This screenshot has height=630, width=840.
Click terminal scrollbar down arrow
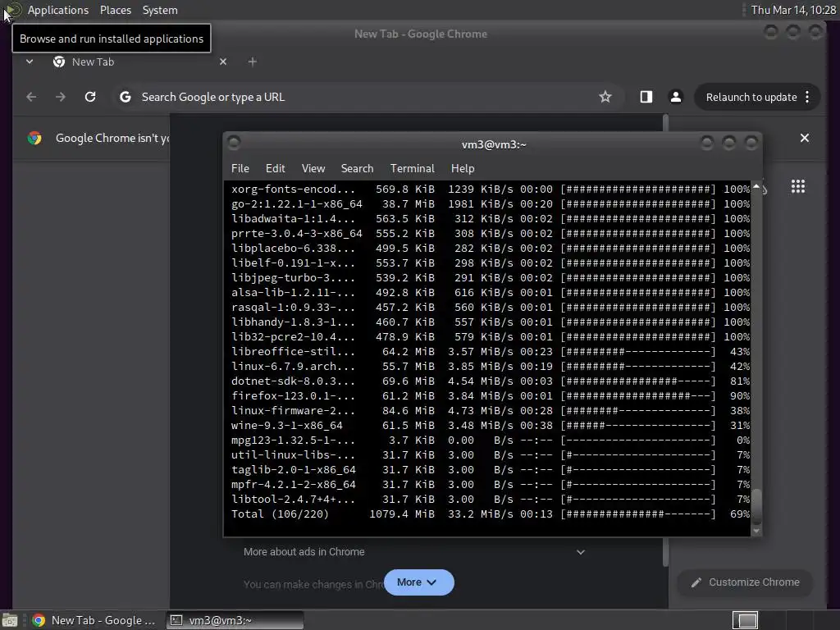(x=756, y=531)
